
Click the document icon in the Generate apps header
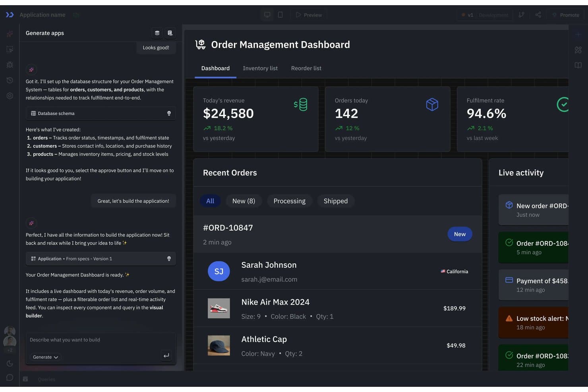coord(170,33)
